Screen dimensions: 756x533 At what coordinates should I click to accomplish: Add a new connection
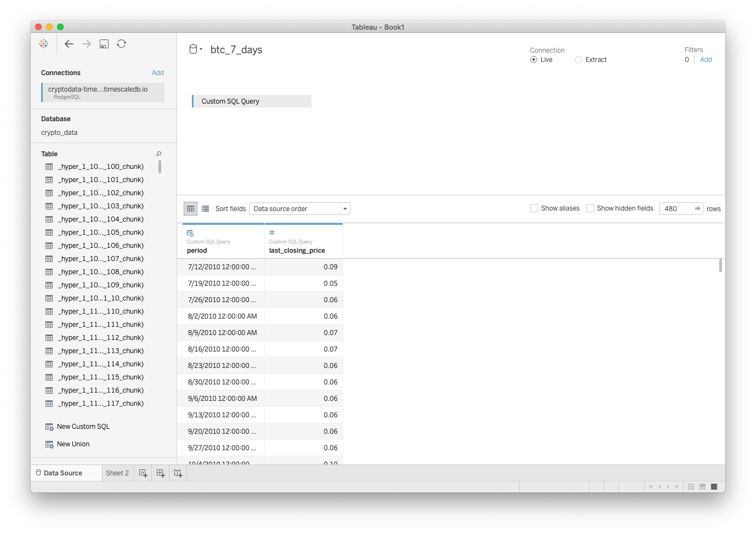(158, 73)
